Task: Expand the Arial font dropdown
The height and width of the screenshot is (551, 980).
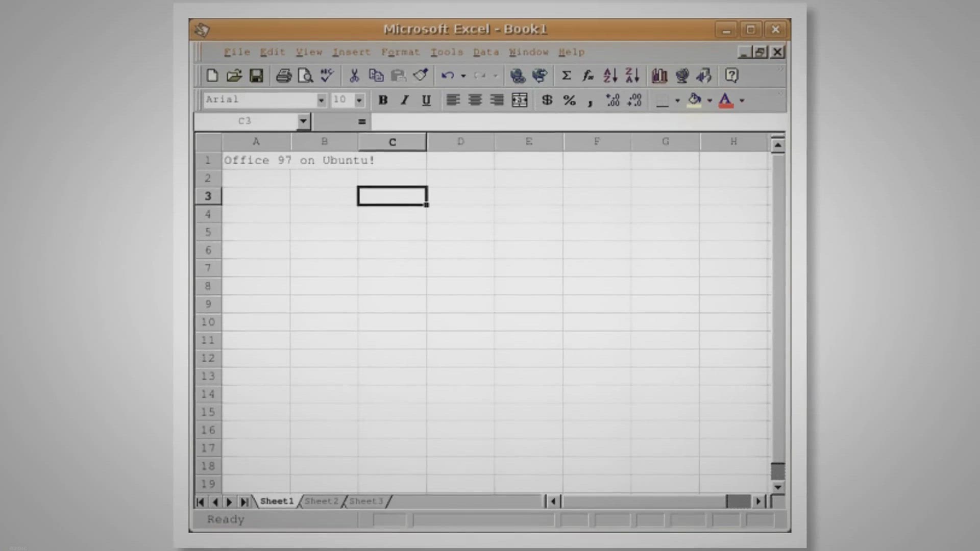Action: [321, 100]
